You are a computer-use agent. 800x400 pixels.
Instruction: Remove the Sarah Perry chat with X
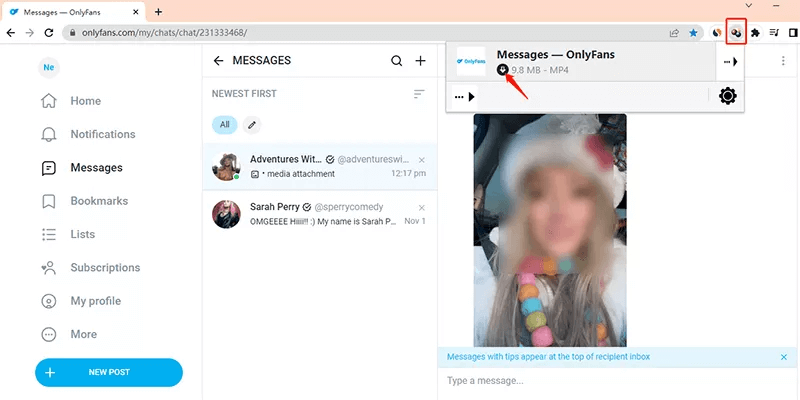point(421,208)
